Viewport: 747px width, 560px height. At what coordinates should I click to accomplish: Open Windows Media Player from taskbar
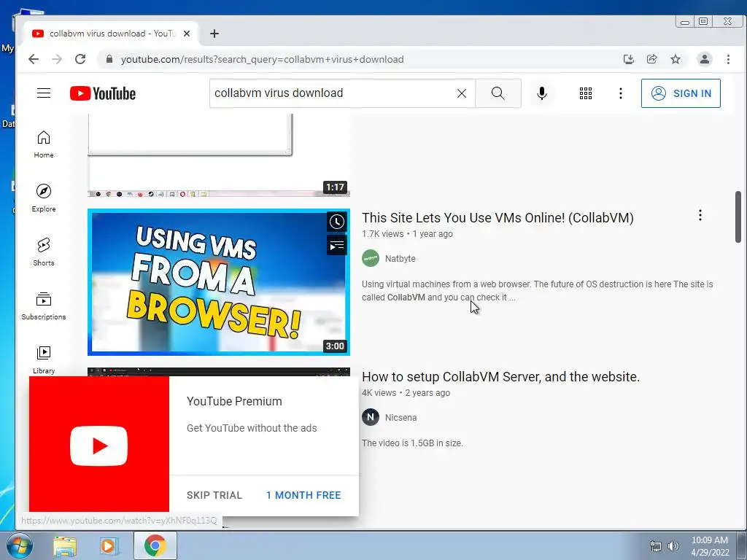109,546
